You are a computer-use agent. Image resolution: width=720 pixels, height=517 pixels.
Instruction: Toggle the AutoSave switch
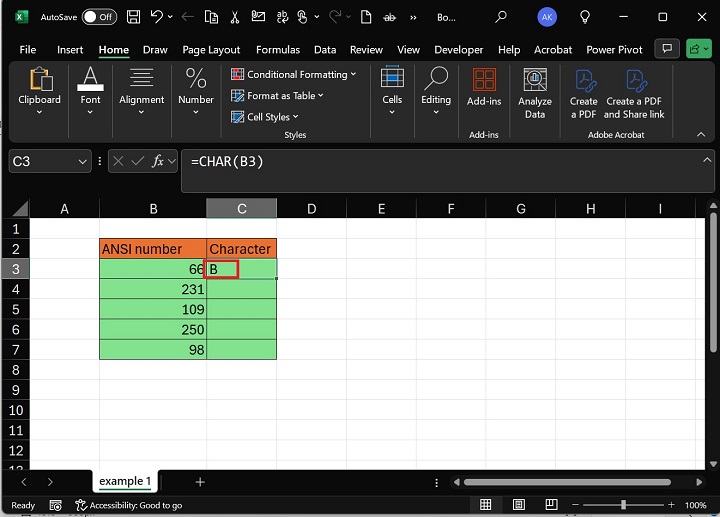click(x=98, y=17)
